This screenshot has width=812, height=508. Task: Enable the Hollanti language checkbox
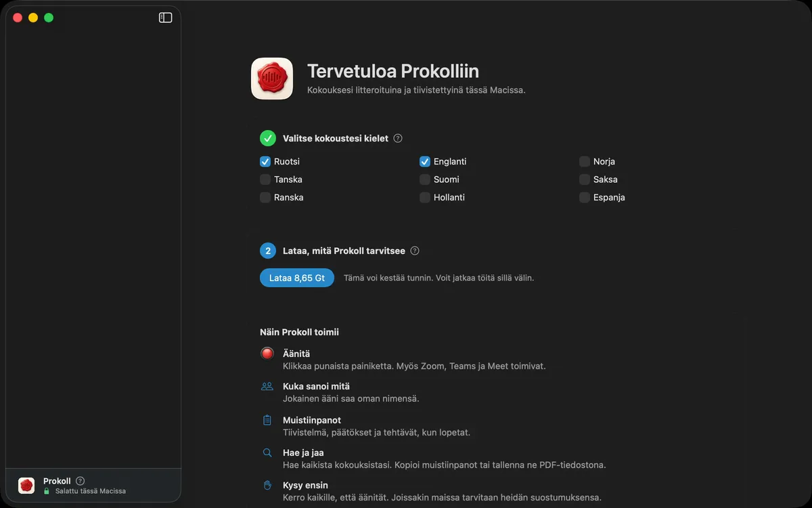pyautogui.click(x=425, y=198)
